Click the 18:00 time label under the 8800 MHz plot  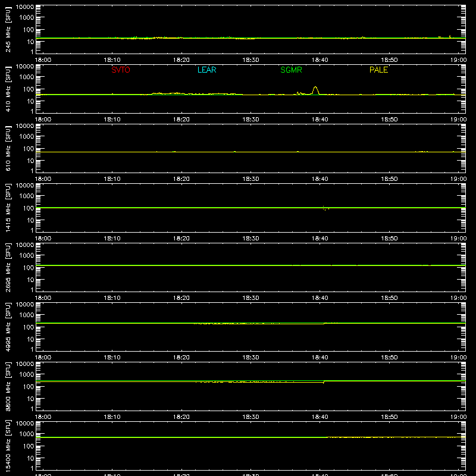click(43, 417)
